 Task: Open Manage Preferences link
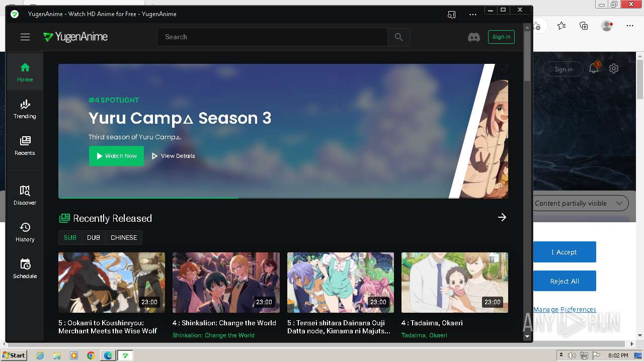pos(565,310)
